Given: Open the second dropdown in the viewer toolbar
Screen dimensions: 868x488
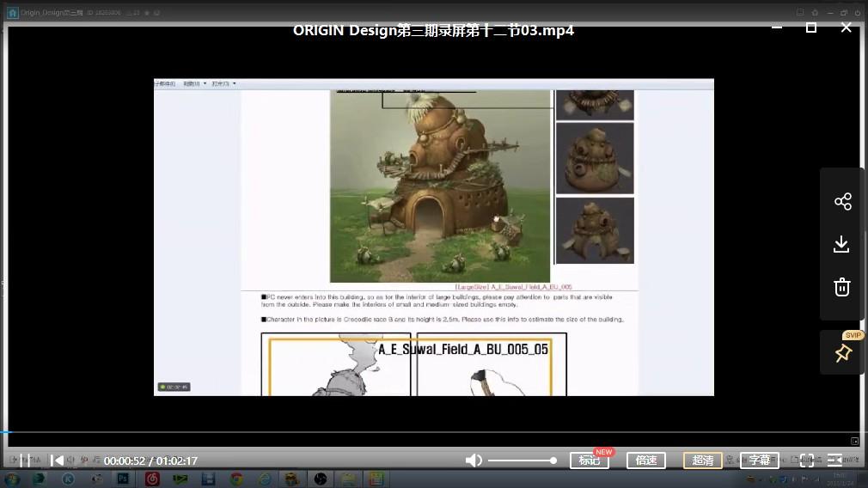Looking at the screenshot, I should click(x=194, y=83).
